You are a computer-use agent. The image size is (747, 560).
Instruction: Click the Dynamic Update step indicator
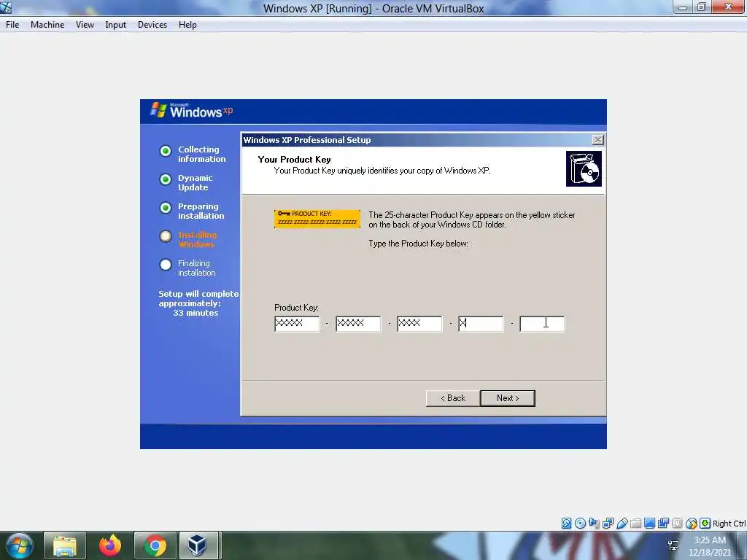166,179
